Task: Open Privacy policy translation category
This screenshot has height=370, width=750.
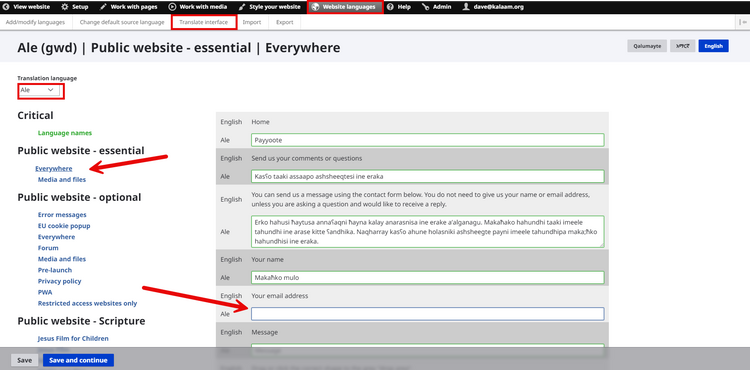Action: pyautogui.click(x=60, y=281)
